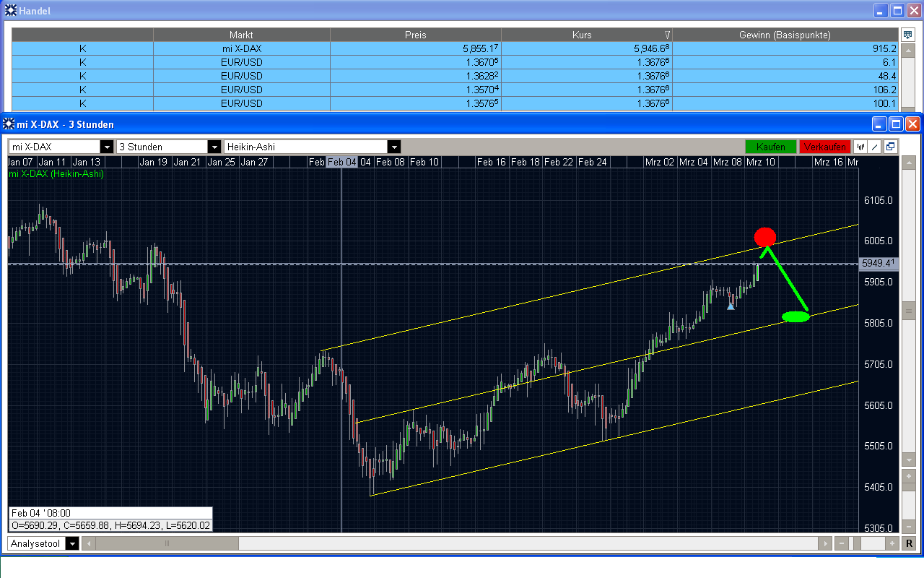This screenshot has width=924, height=578.
Task: Click the highlighted Feb 04 date label
Action: coord(342,162)
